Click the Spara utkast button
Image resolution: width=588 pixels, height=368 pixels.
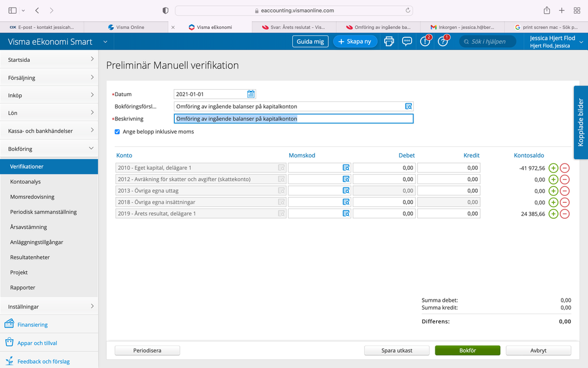tap(397, 350)
